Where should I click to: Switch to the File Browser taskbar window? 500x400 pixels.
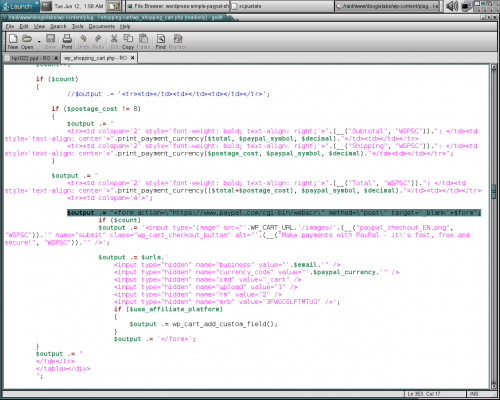click(x=178, y=6)
